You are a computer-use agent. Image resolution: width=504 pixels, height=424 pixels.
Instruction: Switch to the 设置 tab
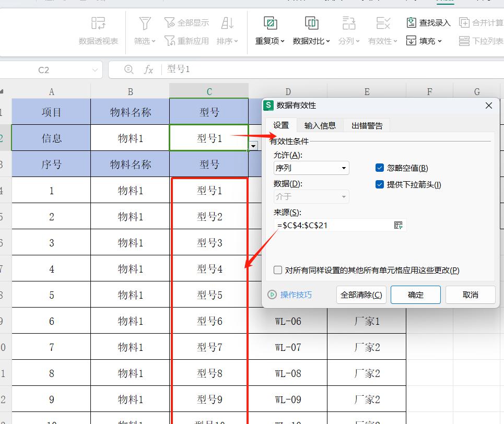(280, 125)
